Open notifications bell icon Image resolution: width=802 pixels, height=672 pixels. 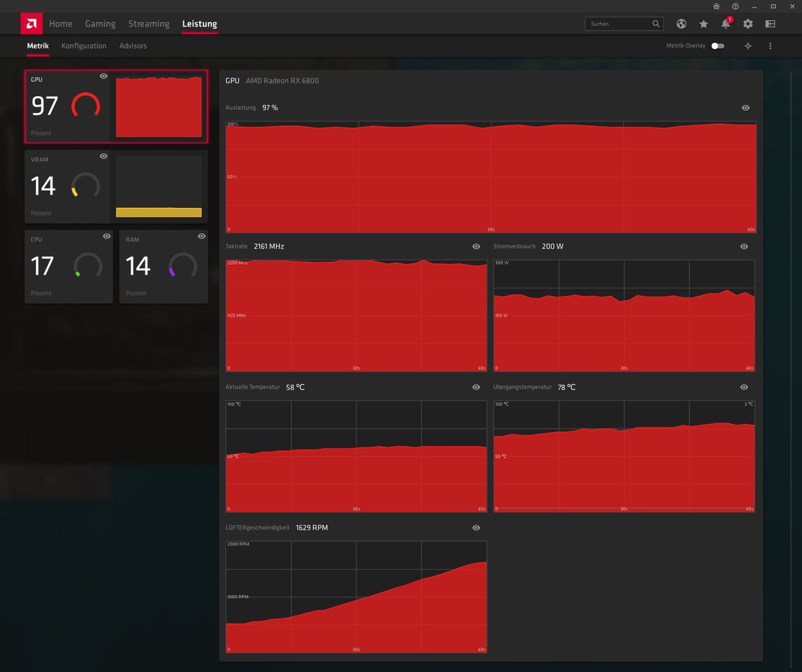tap(726, 24)
